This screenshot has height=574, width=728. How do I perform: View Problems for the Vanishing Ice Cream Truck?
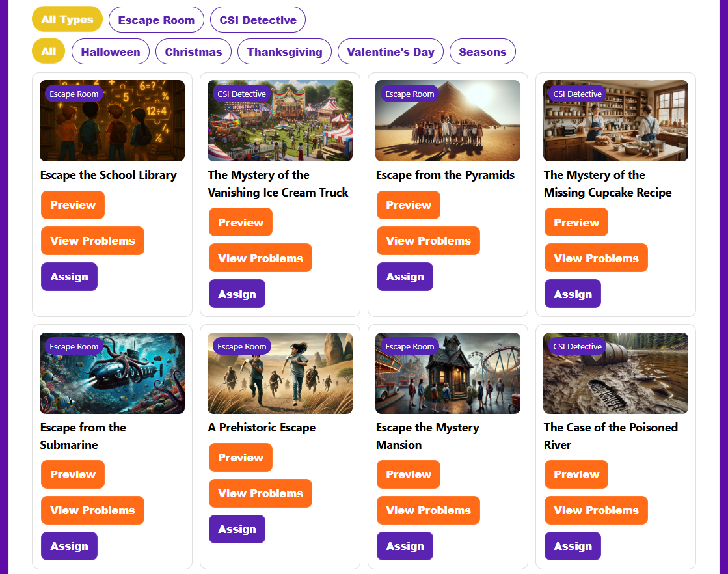pos(260,258)
